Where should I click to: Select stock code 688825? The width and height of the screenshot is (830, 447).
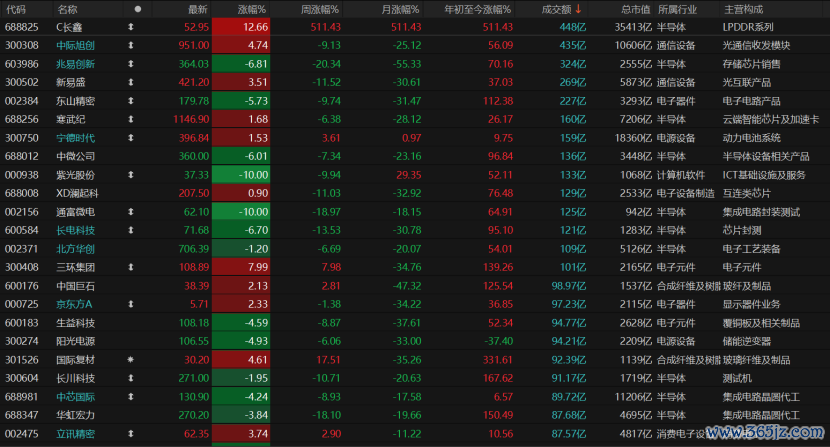(22, 27)
